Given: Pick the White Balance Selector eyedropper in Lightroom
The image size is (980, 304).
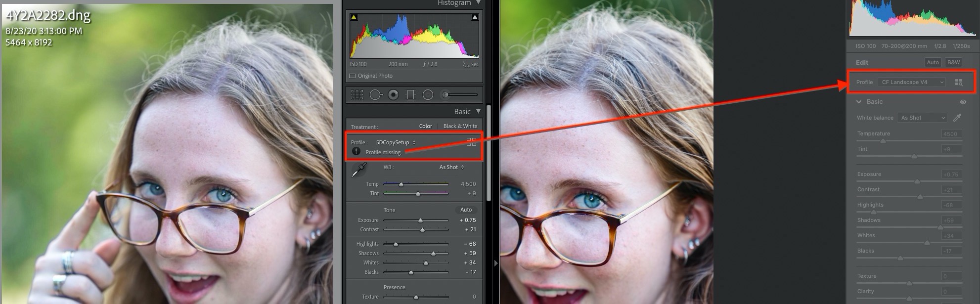Looking at the screenshot, I should (x=358, y=170).
